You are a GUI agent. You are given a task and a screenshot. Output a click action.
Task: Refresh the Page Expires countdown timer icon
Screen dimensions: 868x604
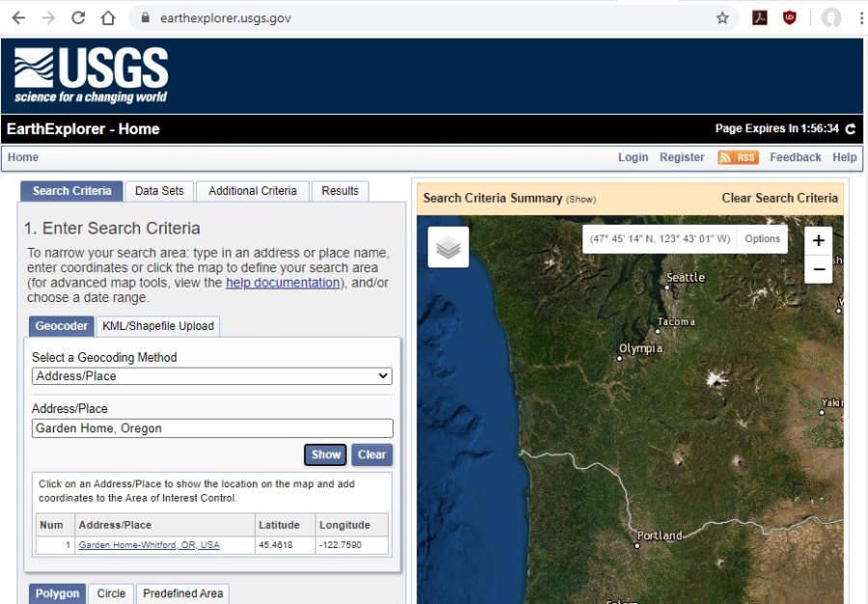852,128
